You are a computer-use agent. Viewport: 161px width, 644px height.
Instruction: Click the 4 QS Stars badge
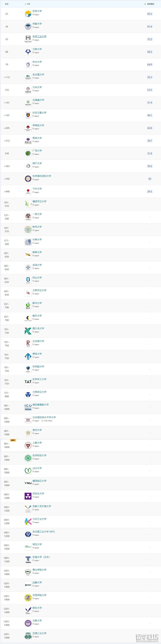click(x=47, y=421)
